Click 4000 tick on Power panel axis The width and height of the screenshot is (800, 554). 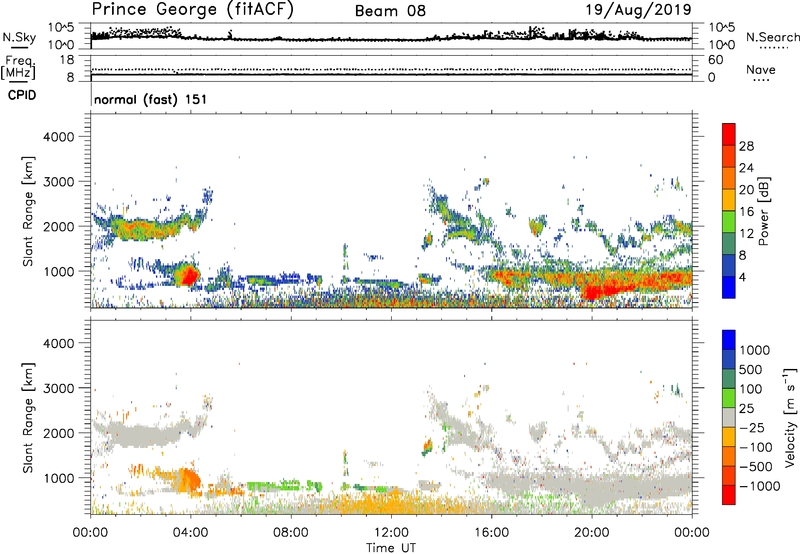(x=59, y=137)
